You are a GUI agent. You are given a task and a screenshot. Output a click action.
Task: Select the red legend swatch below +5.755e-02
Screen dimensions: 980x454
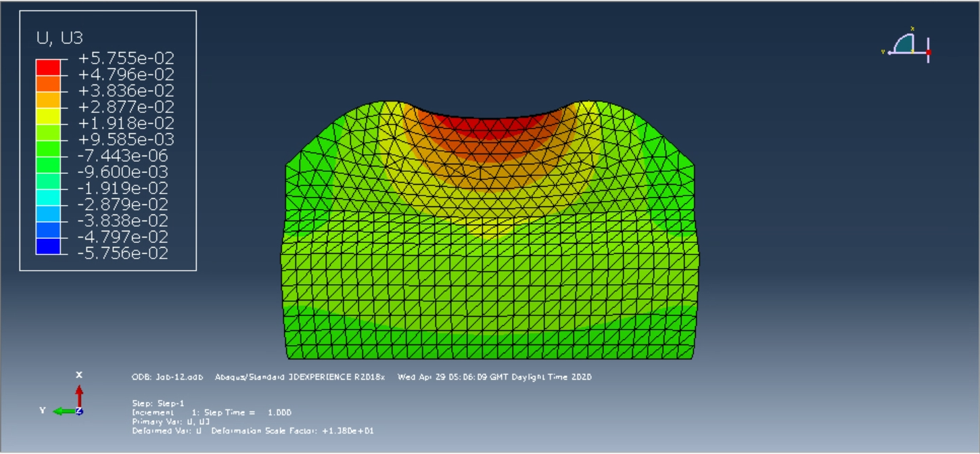(x=48, y=67)
